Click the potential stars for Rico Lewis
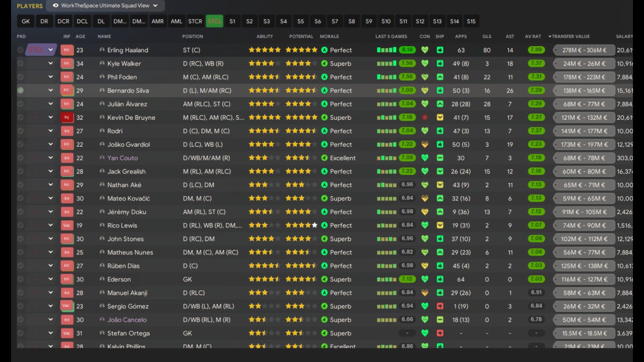This screenshot has height=362, width=644. [302, 225]
